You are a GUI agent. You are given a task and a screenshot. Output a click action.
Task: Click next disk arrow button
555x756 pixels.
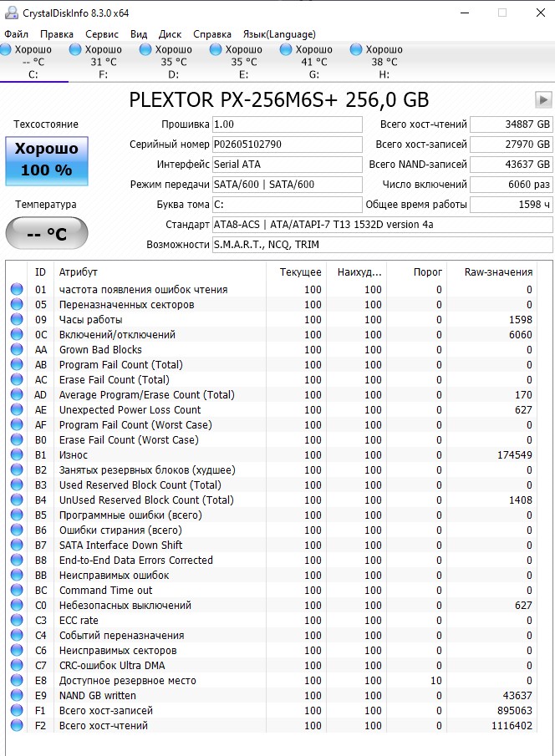tap(543, 99)
